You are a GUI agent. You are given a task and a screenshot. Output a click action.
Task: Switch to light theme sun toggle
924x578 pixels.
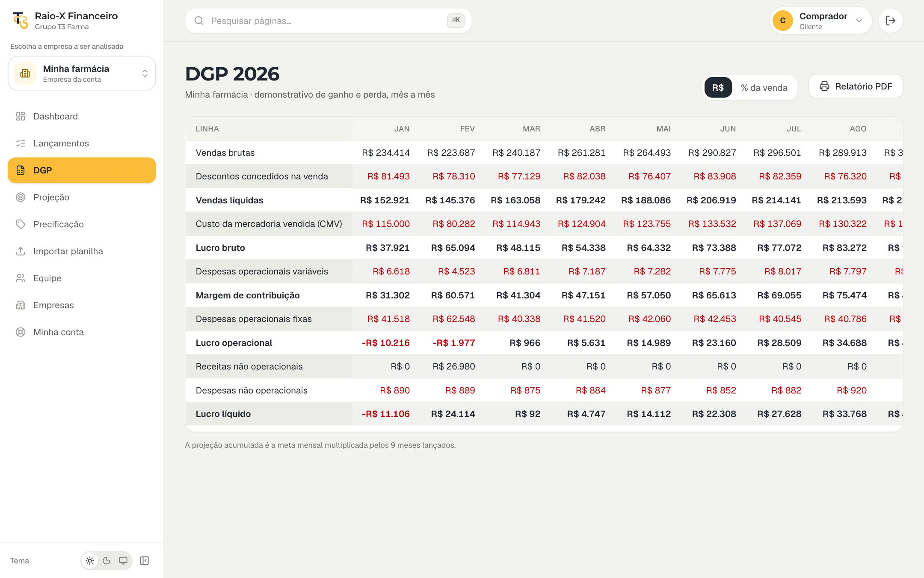click(90, 561)
